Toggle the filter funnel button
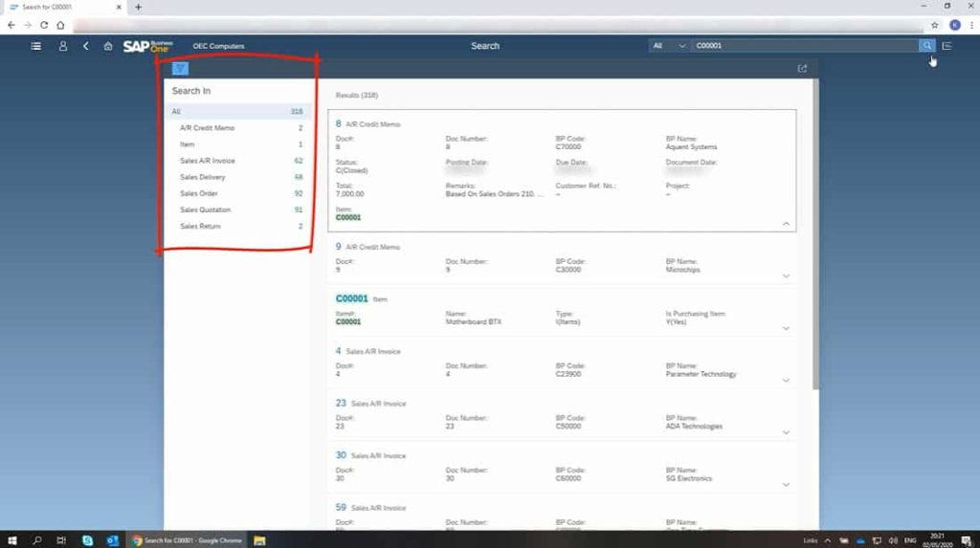980x548 pixels. pos(180,69)
